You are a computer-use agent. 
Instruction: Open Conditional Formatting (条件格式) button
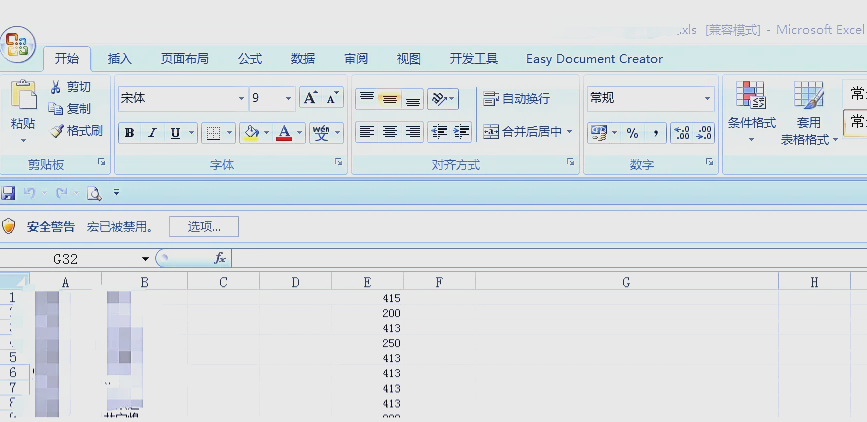[751, 110]
